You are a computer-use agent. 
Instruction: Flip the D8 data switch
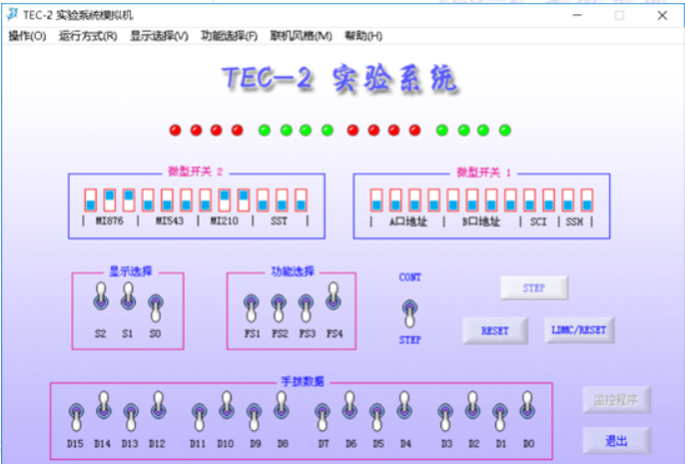coord(281,406)
